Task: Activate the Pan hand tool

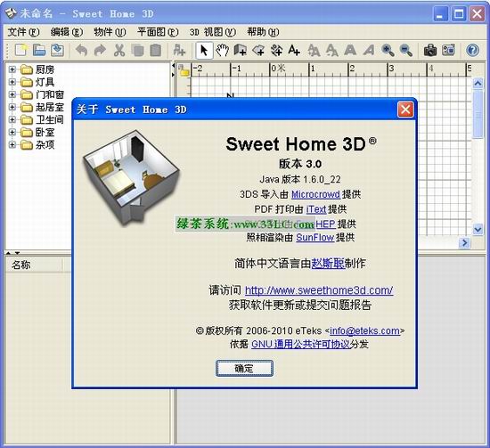Action: click(222, 50)
